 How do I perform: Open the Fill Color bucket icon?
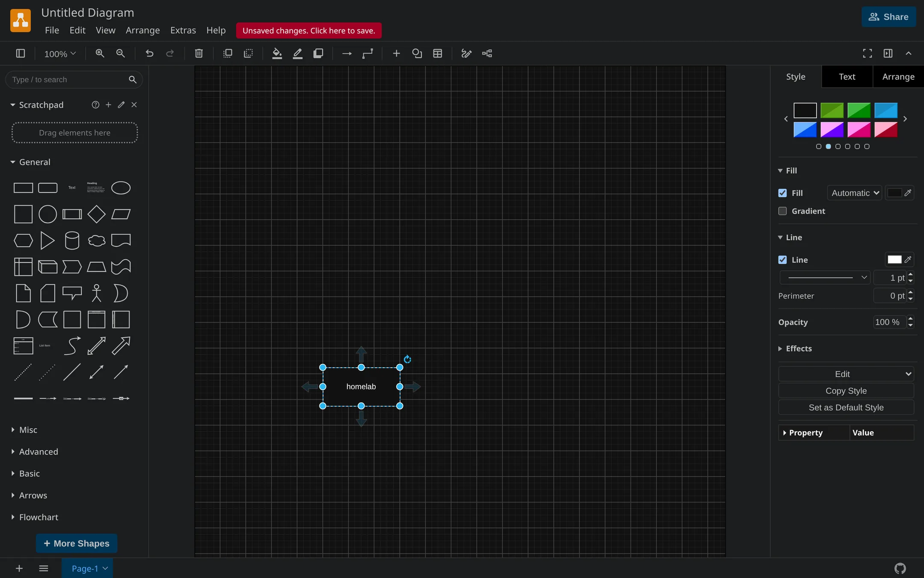tap(277, 54)
